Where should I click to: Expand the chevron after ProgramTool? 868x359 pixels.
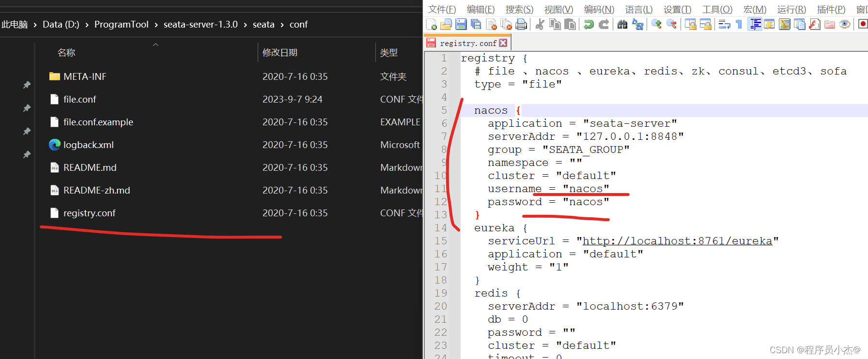[156, 25]
